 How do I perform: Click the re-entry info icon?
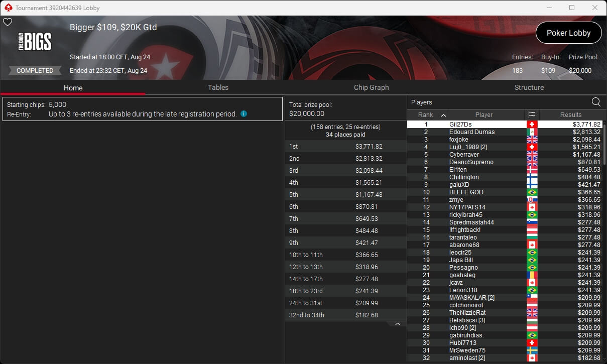244,114
